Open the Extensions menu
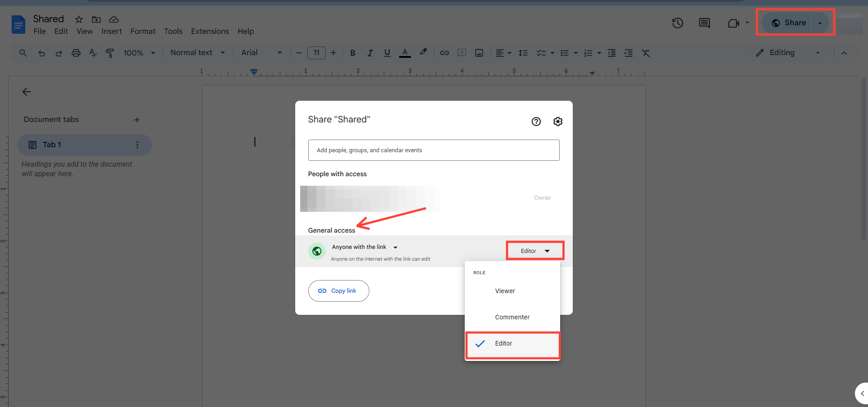868x407 pixels. pos(210,32)
